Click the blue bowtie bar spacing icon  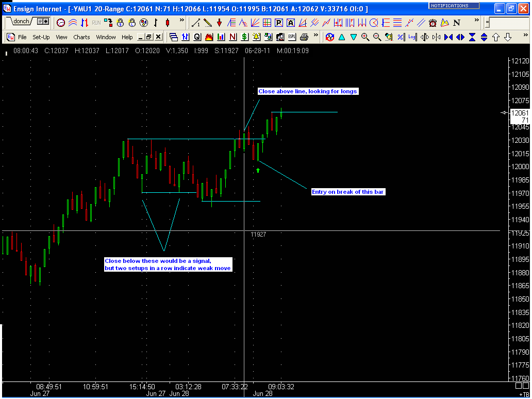448,37
